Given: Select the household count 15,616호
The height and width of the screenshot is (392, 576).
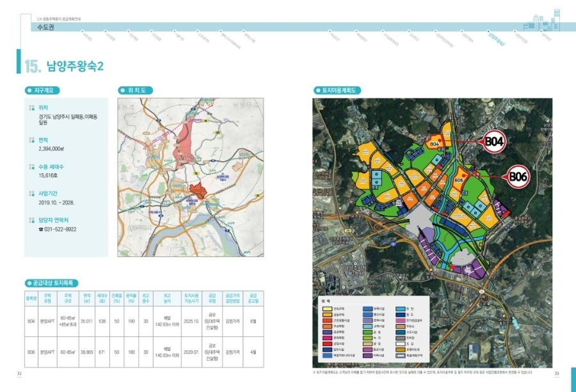Looking at the screenshot, I should click(x=48, y=176).
